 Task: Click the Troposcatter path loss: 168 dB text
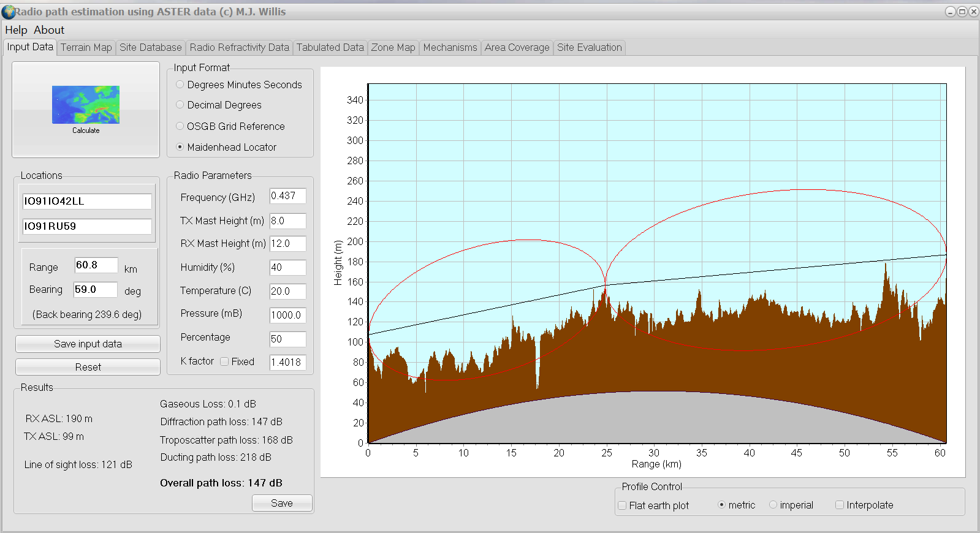click(226, 440)
